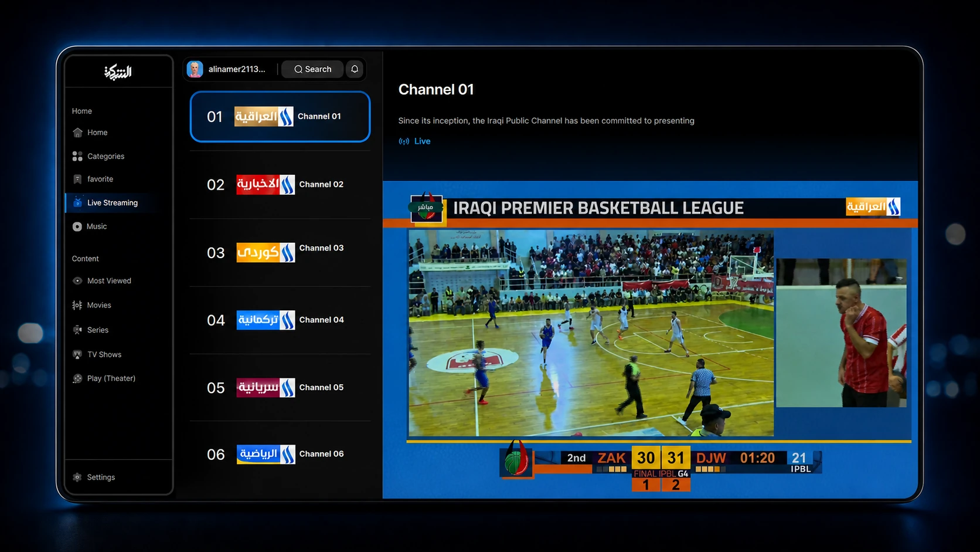980x552 pixels.
Task: Click the Channel 05 Syriac logo
Action: click(x=266, y=387)
